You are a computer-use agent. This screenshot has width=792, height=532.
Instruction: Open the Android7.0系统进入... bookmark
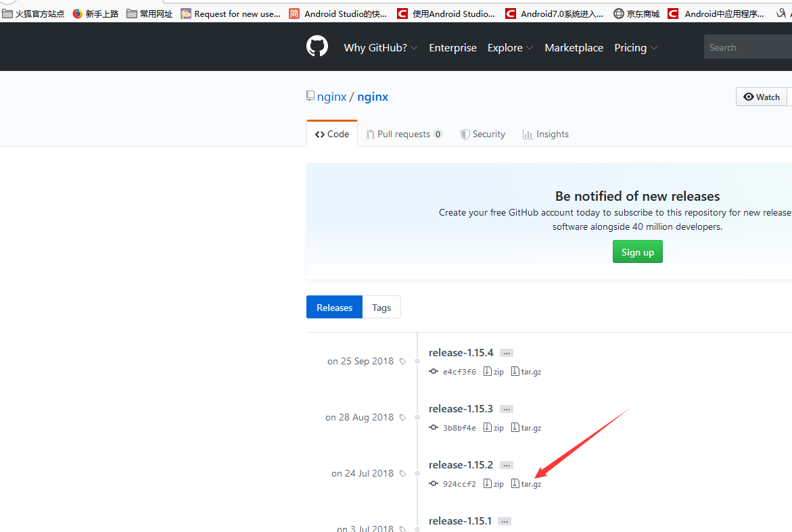(554, 14)
